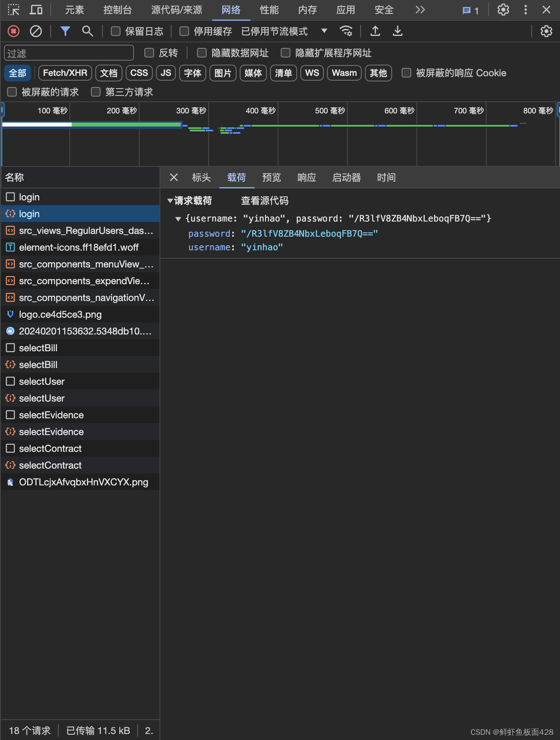Select the logo.ce4d5ce3.png request
Image resolution: width=560 pixels, height=740 pixels.
pyautogui.click(x=80, y=315)
